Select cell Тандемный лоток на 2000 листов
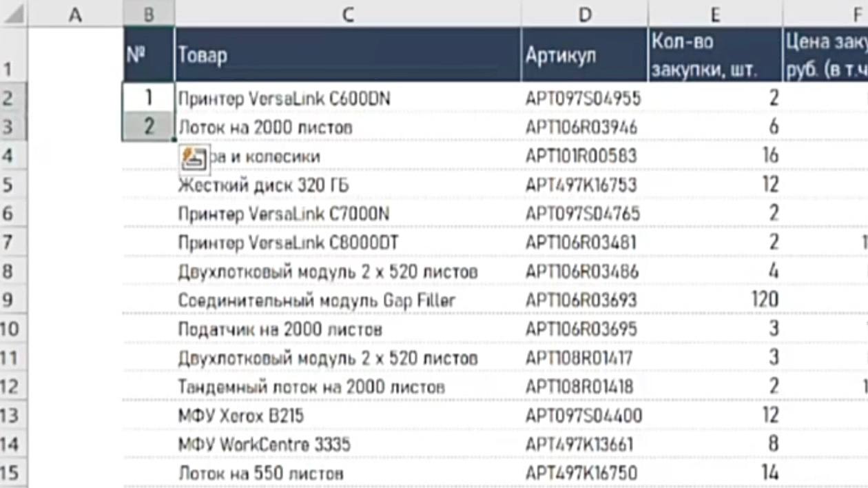 point(348,387)
